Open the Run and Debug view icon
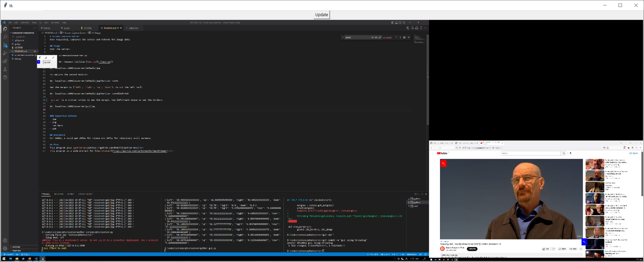Image resolution: width=644 pixels, height=262 pixels. (x=5, y=53)
